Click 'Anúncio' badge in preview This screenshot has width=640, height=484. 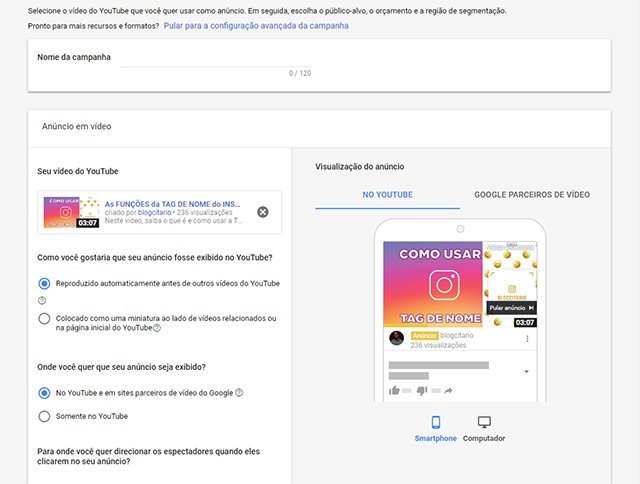[x=424, y=335]
